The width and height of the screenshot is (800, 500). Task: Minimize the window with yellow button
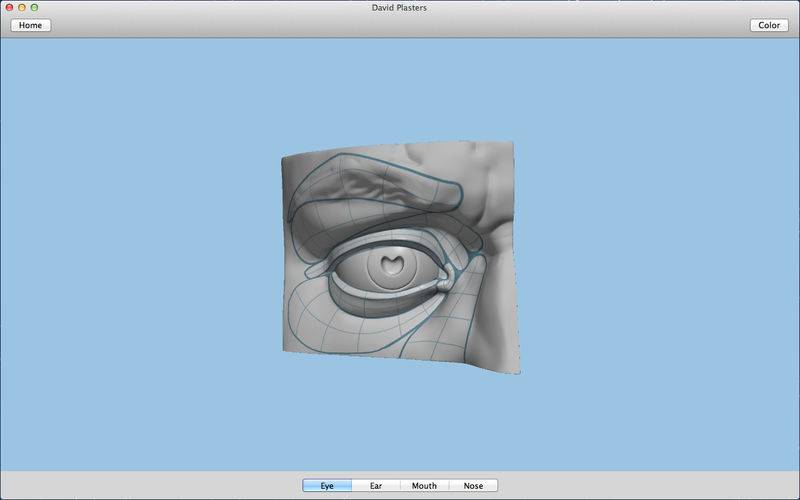tap(22, 8)
